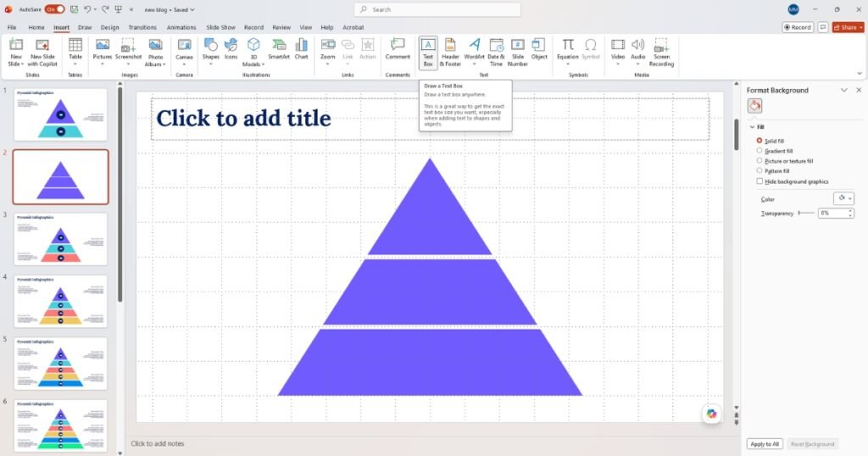The image size is (868, 456).
Task: Click the Save icon in the title bar
Action: click(75, 9)
